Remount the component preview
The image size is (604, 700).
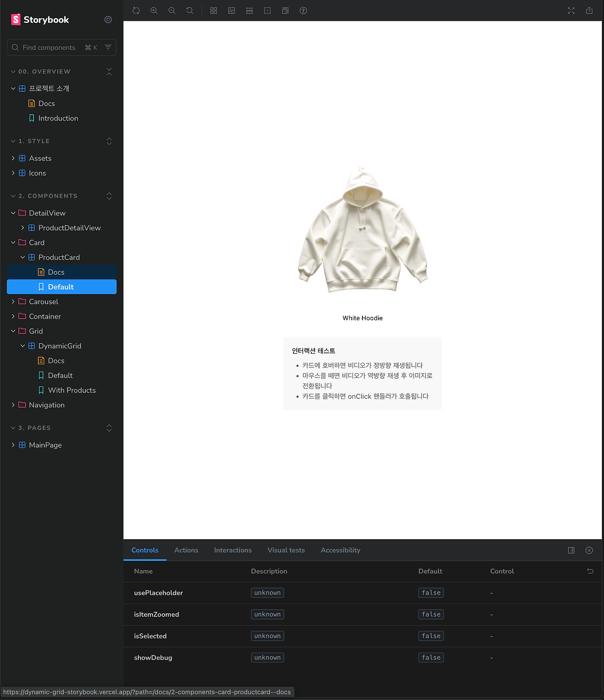136,10
